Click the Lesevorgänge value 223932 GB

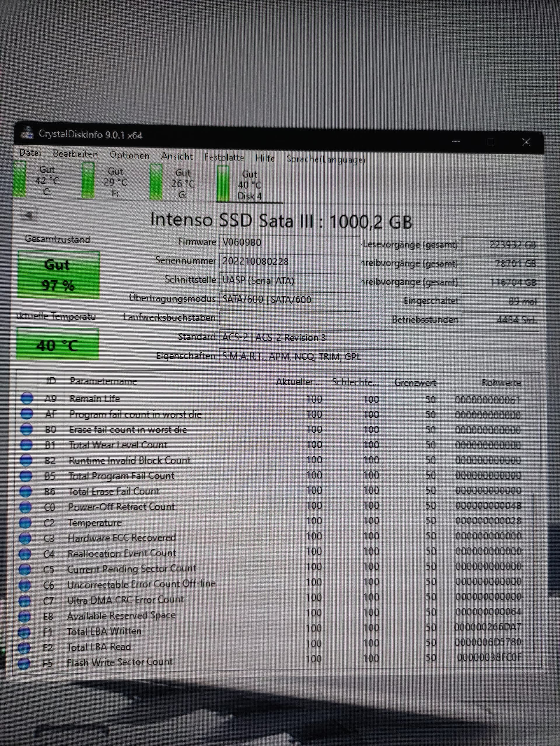pyautogui.click(x=500, y=245)
